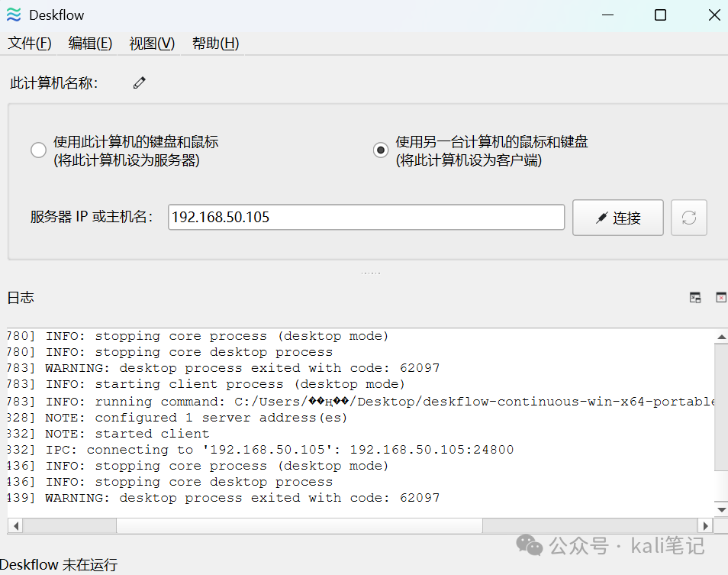
Task: Click the server IP input field
Action: point(365,217)
